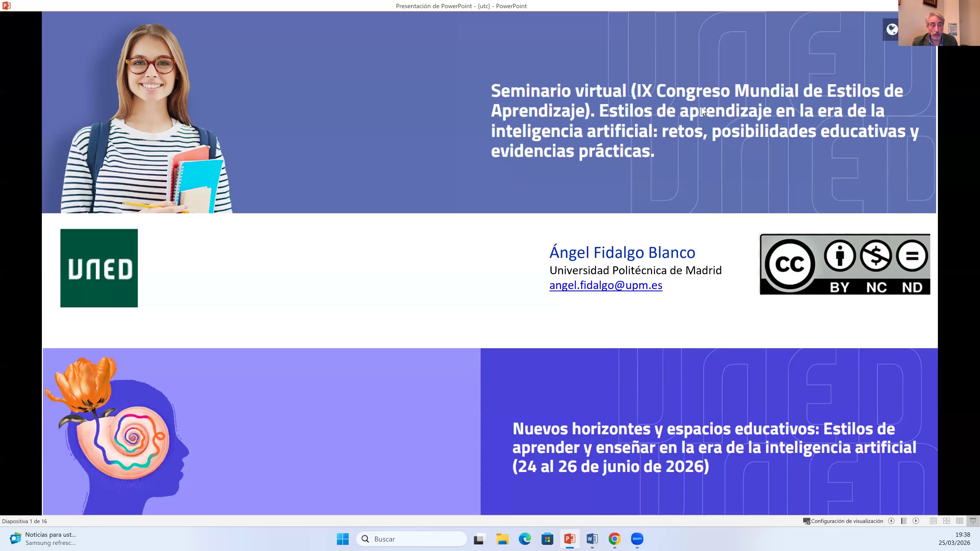This screenshot has height=551, width=980.
Task: Open Task View from the taskbar
Action: 479,539
